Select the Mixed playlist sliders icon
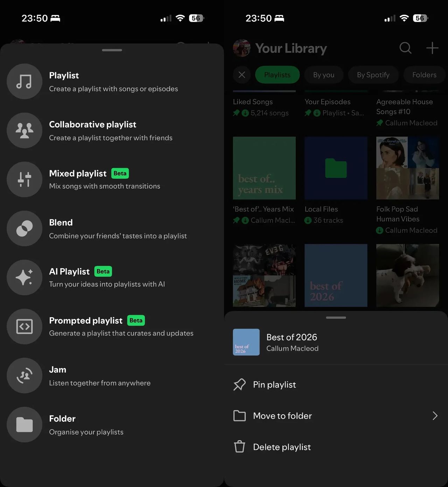The image size is (448, 487). [x=24, y=179]
